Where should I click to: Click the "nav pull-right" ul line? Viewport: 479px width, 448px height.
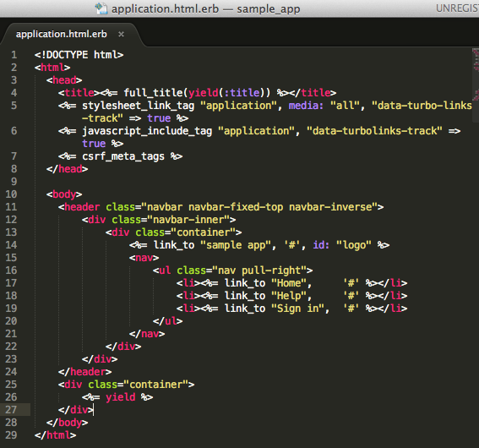[x=233, y=270]
